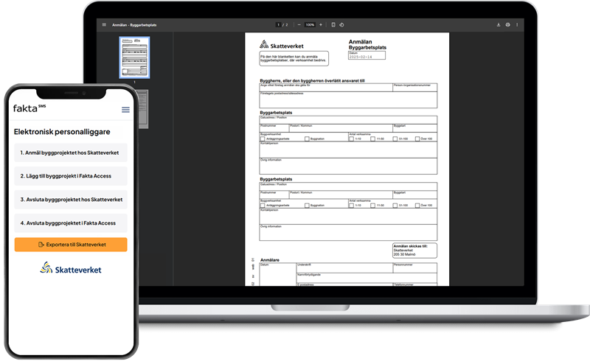590x364 pixels.
Task: Click the page number field in toolbar
Action: pos(278,24)
